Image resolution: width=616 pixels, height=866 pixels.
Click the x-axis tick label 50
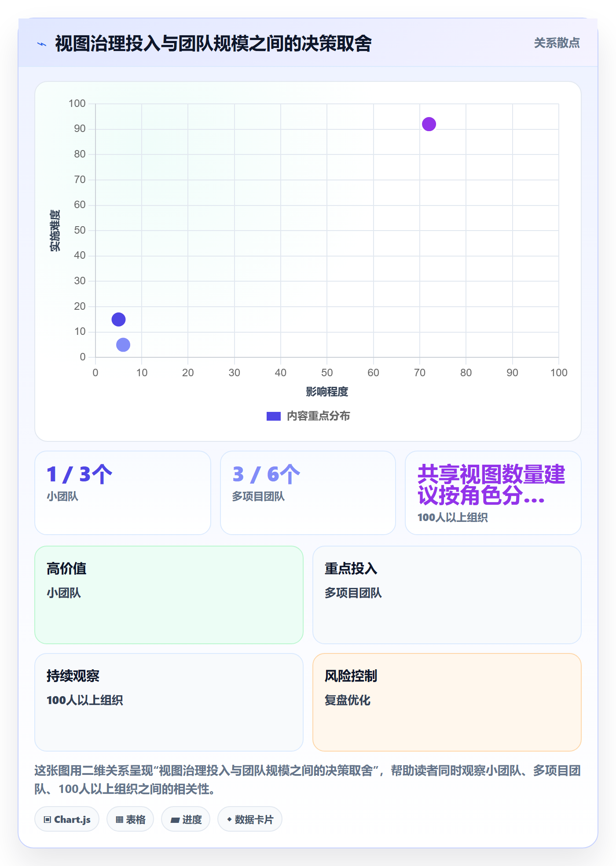click(327, 373)
